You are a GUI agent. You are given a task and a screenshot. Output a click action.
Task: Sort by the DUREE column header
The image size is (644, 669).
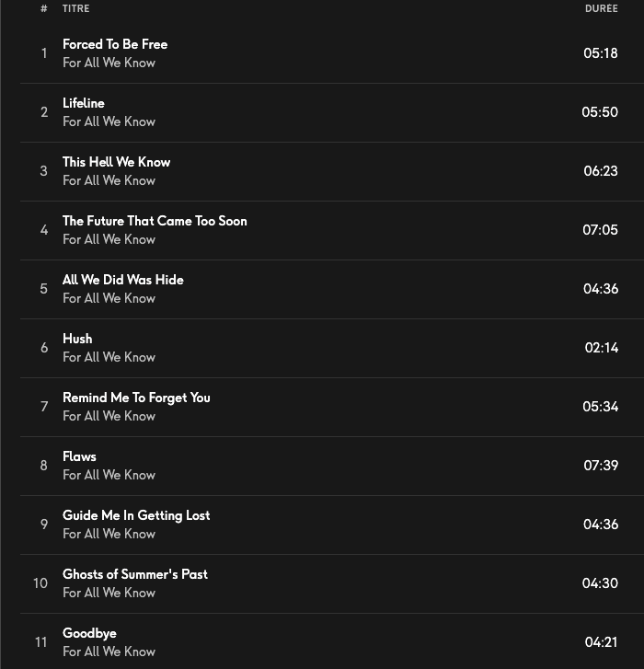(x=601, y=9)
